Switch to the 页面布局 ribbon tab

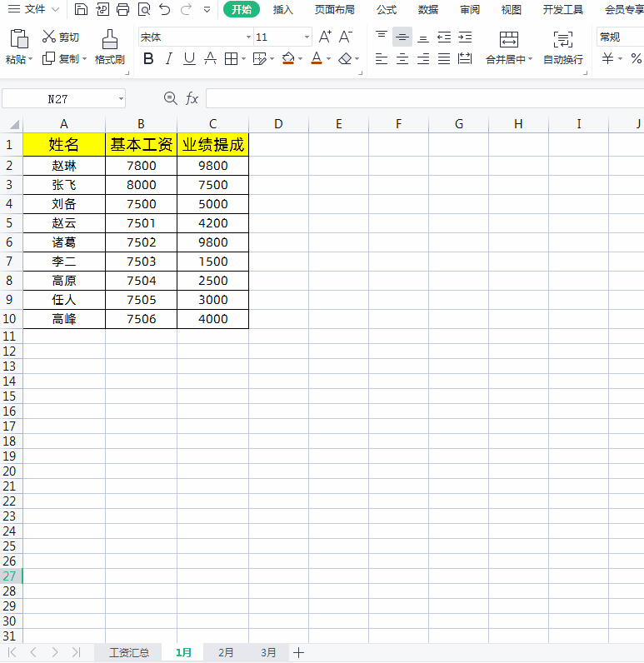point(334,9)
